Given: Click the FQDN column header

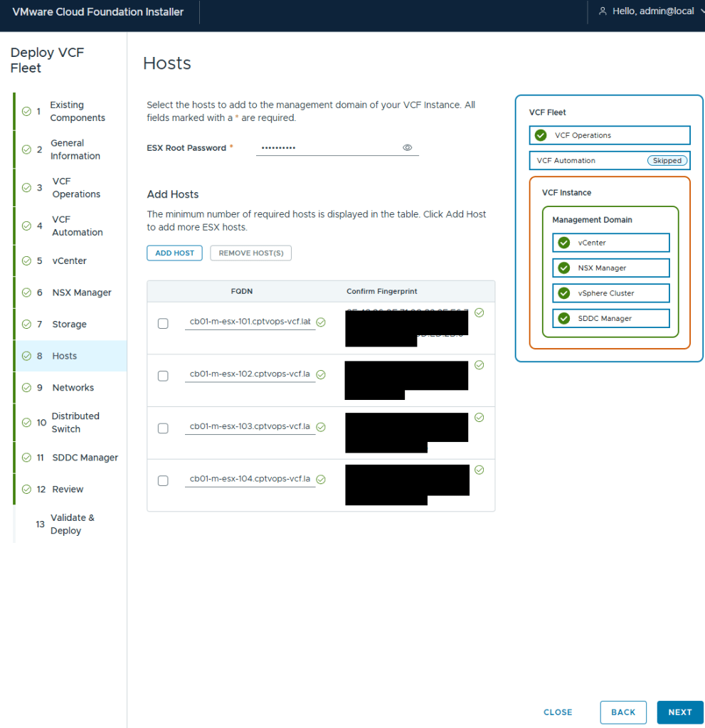Looking at the screenshot, I should (242, 292).
